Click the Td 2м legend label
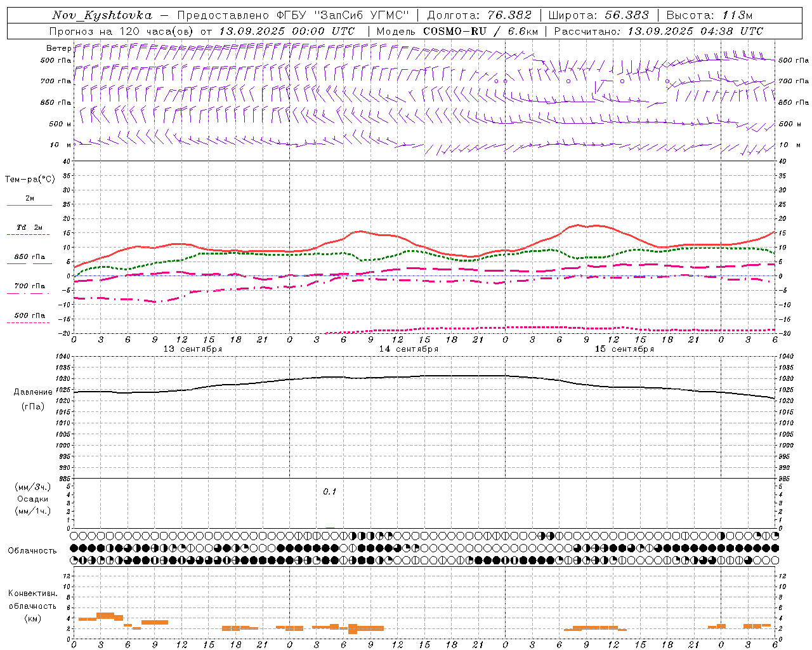 [x=30, y=227]
